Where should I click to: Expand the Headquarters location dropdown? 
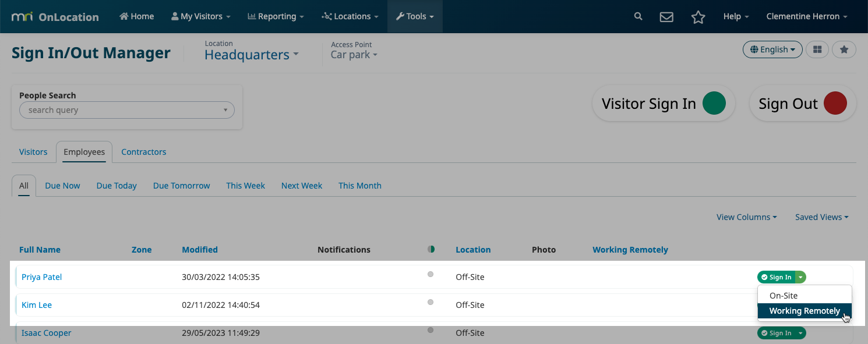click(251, 55)
